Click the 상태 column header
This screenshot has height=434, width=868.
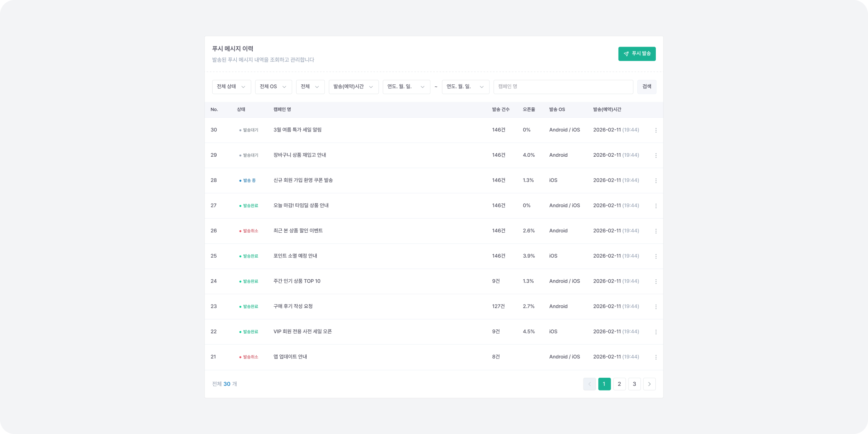coord(241,110)
